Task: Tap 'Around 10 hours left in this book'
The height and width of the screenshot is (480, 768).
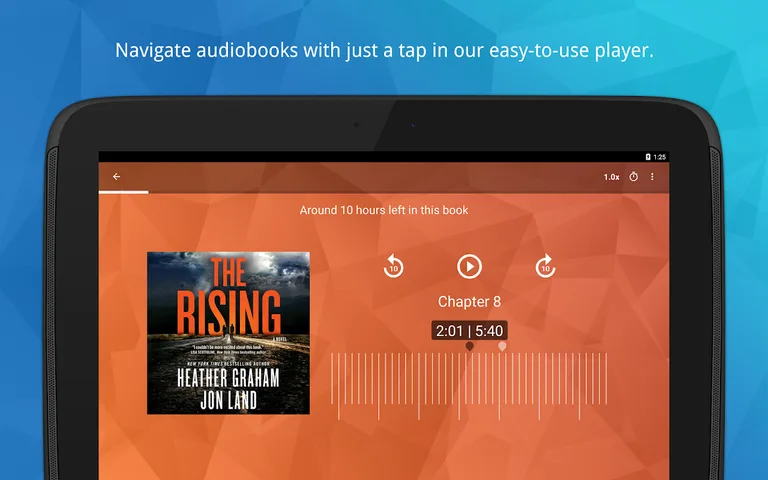Action: point(384,210)
